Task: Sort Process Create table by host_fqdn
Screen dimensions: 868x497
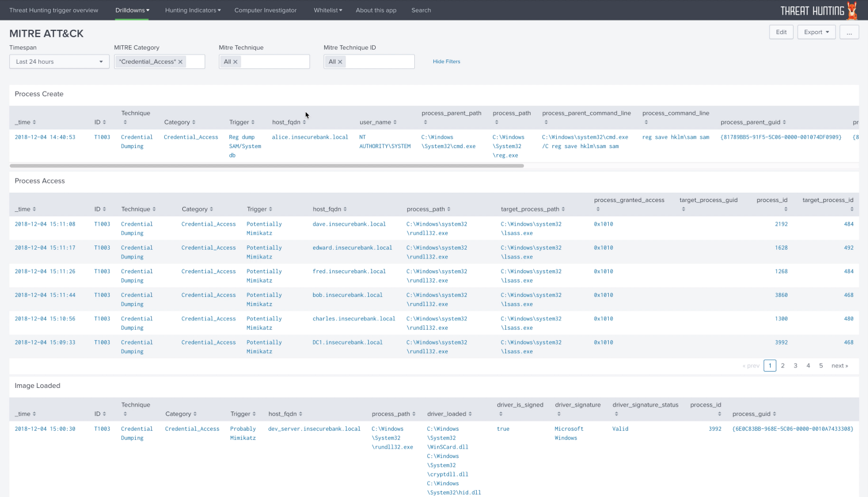Action: click(289, 122)
